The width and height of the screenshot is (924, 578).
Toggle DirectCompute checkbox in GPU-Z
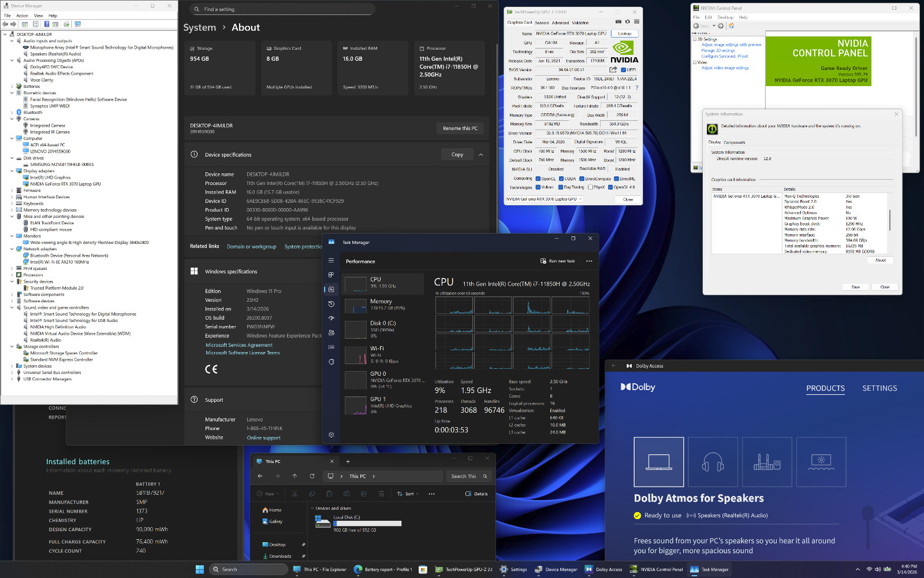582,179
